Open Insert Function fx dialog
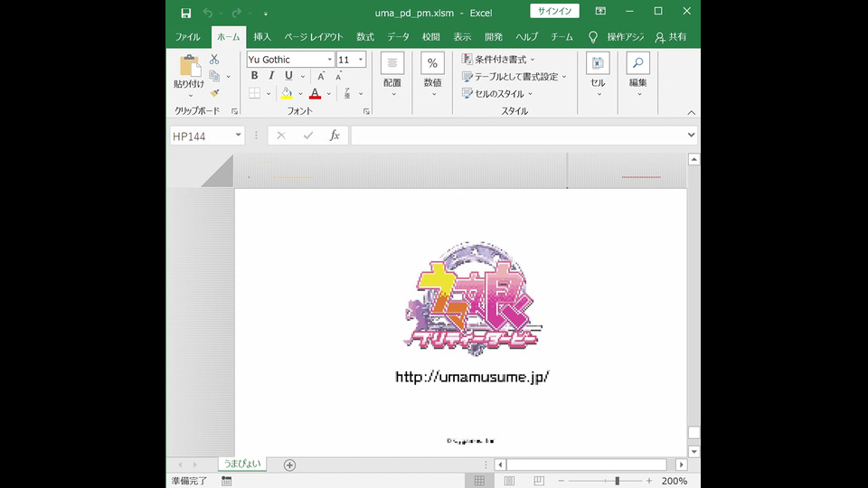The image size is (868, 488). click(335, 136)
